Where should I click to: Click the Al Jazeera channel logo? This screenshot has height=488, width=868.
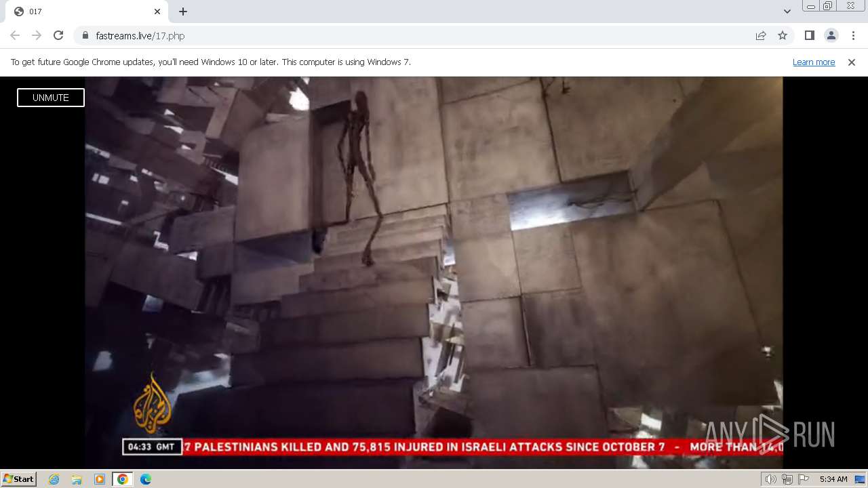[x=152, y=404]
